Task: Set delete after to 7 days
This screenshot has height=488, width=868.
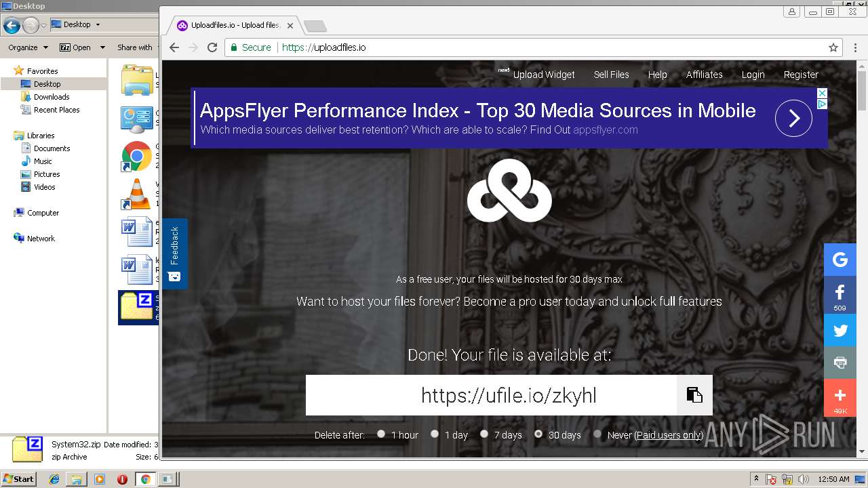Action: pos(484,434)
